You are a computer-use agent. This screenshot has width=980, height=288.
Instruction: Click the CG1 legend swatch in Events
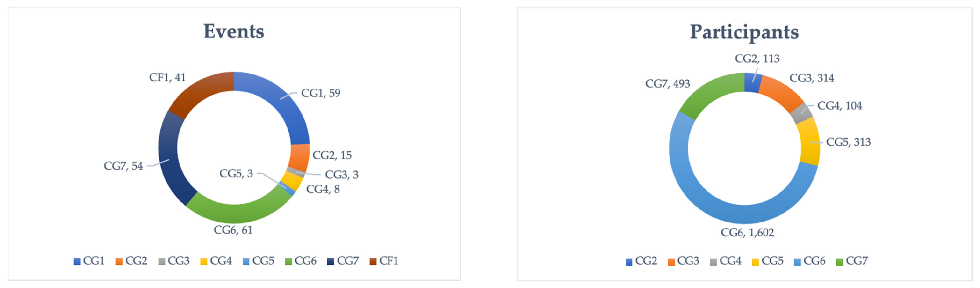coord(77,261)
